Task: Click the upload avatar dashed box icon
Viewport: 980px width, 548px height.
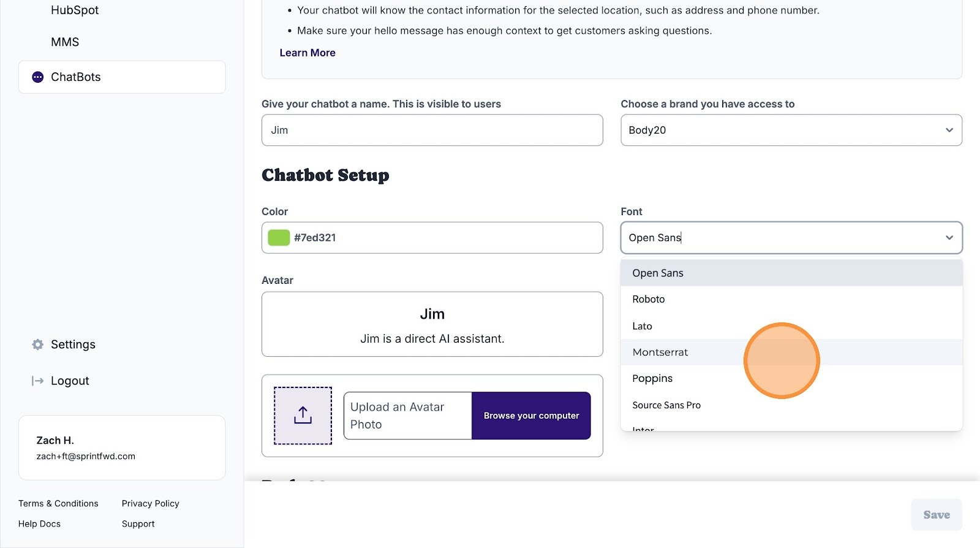Action: pos(303,416)
